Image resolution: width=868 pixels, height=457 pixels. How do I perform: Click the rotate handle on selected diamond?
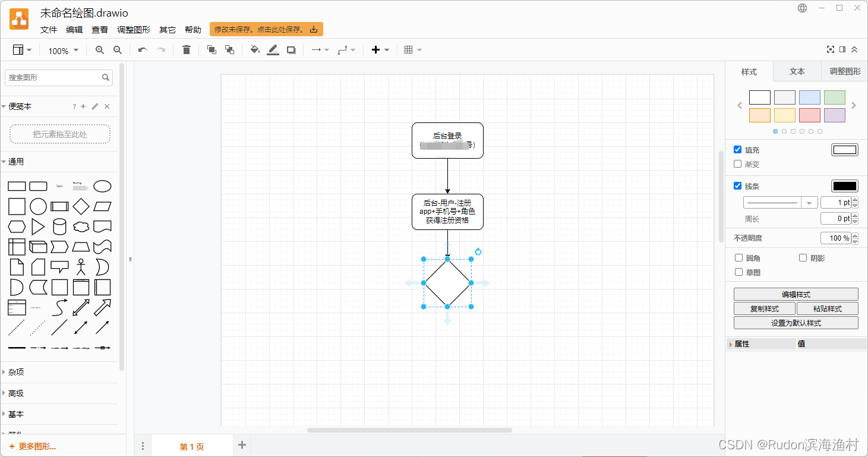tap(478, 252)
